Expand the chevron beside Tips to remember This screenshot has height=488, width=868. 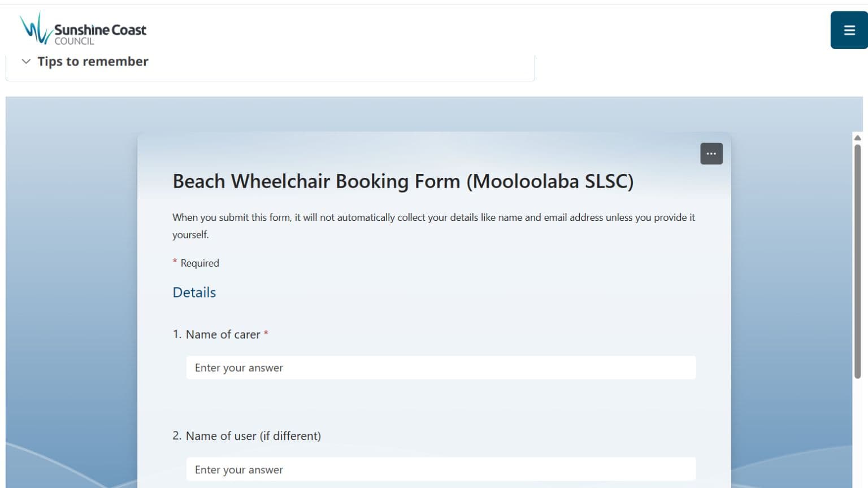[x=25, y=61]
